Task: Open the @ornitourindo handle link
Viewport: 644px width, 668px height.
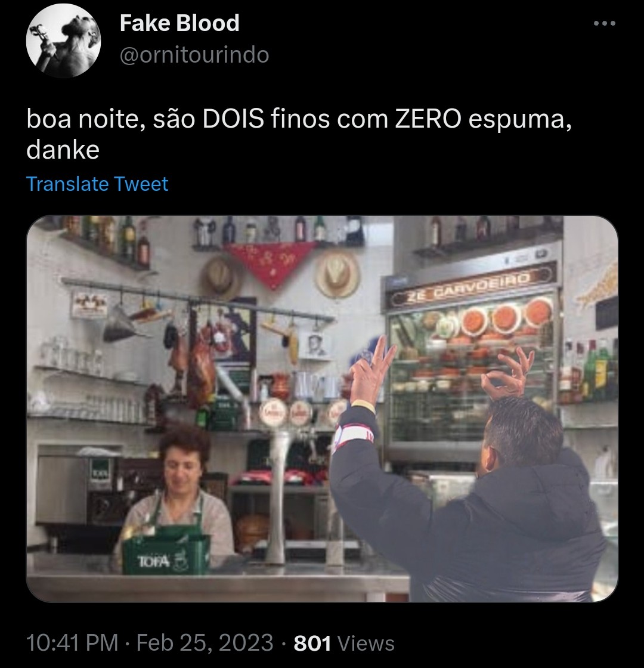Action: click(194, 55)
